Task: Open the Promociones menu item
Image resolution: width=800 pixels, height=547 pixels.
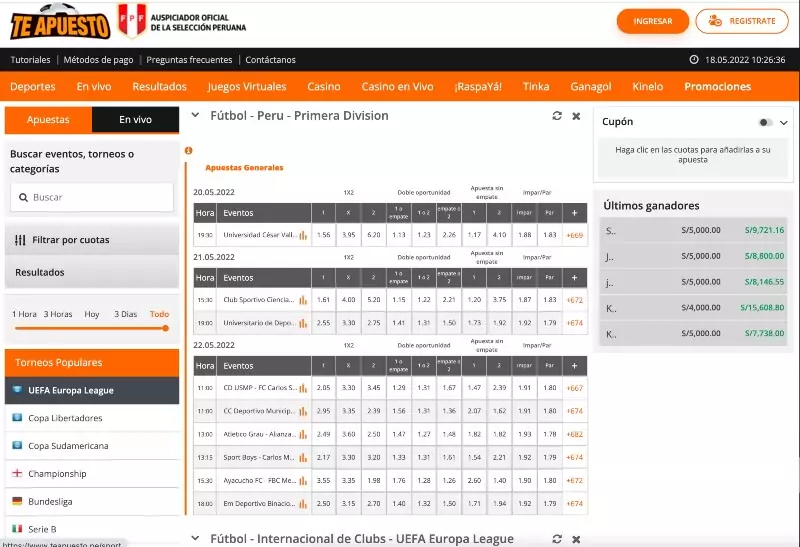Action: click(717, 86)
